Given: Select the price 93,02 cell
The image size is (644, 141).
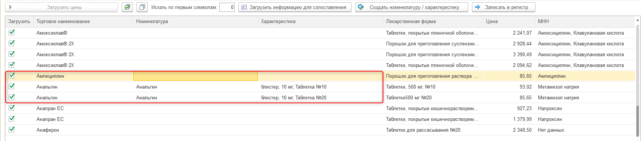Looking at the screenshot, I should pyautogui.click(x=509, y=87).
